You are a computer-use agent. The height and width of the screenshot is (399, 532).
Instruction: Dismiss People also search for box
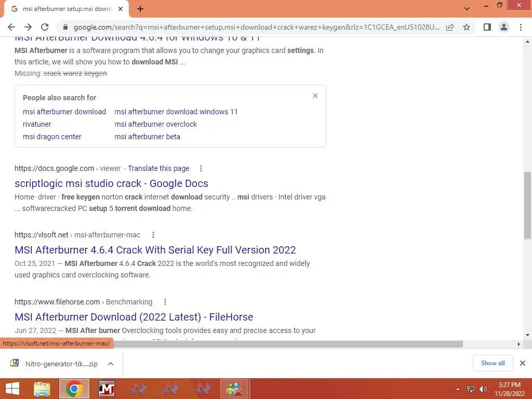[x=315, y=96]
